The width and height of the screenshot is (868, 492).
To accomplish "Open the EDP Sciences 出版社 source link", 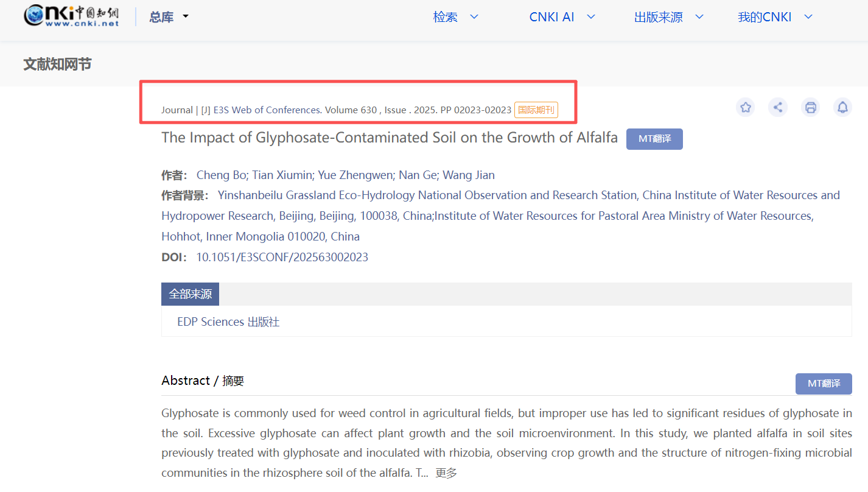I will (228, 322).
